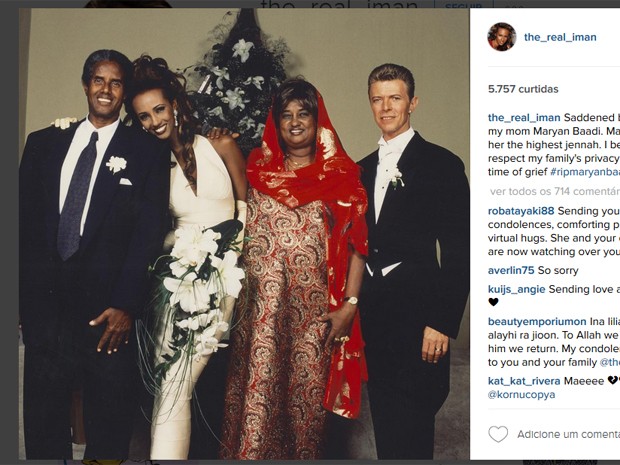Click the partially hidden SEGUIR follow button
The image size is (620, 465).
463,6
